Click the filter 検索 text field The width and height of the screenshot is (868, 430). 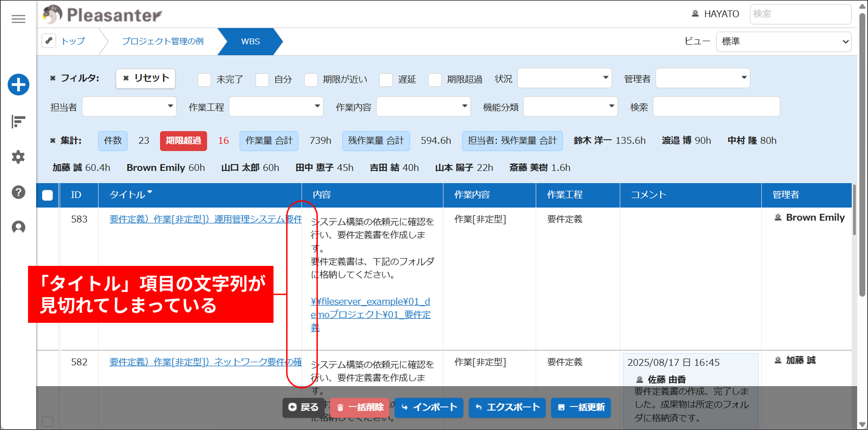(717, 107)
